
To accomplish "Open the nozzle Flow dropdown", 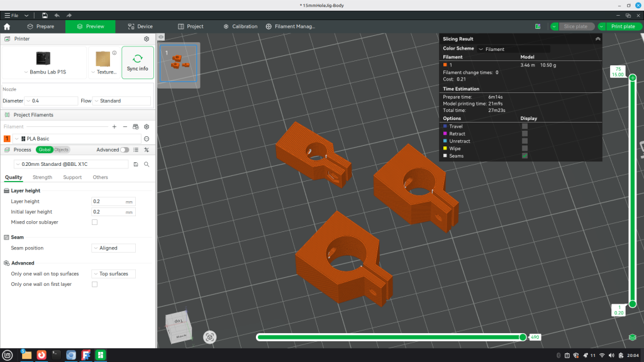I will (x=121, y=101).
